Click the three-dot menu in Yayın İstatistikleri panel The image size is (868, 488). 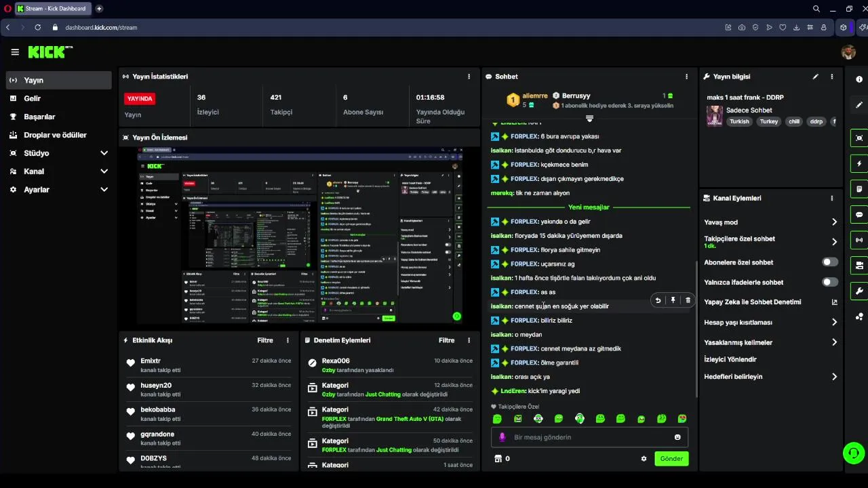tap(469, 77)
